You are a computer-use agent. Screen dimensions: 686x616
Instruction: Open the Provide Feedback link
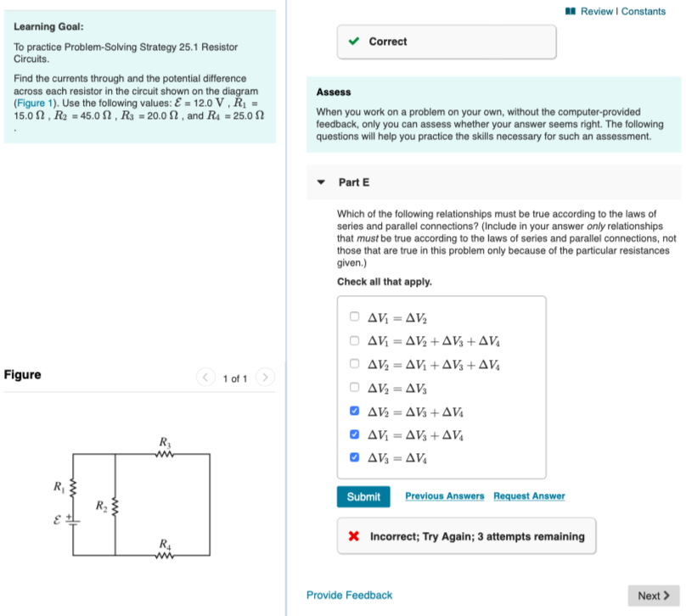349,595
